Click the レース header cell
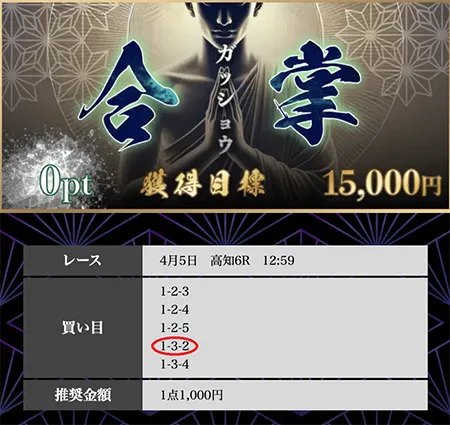 tap(83, 260)
